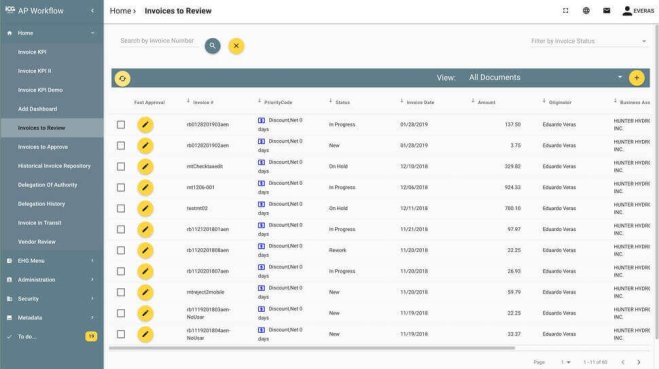Check the box for invoice rb1120201808aen

click(x=121, y=250)
